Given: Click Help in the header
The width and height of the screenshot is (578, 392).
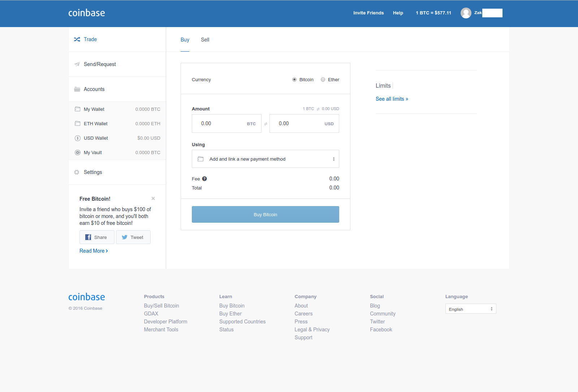Looking at the screenshot, I should coord(398,13).
